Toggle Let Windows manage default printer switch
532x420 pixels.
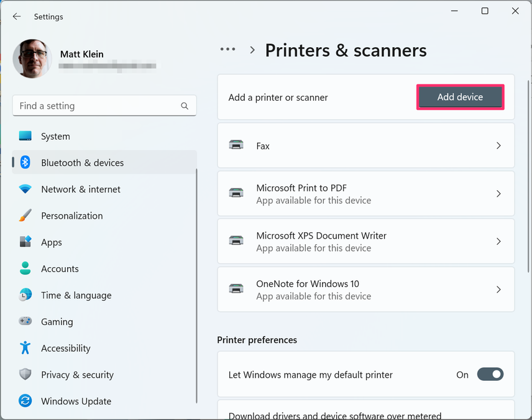[x=490, y=374]
